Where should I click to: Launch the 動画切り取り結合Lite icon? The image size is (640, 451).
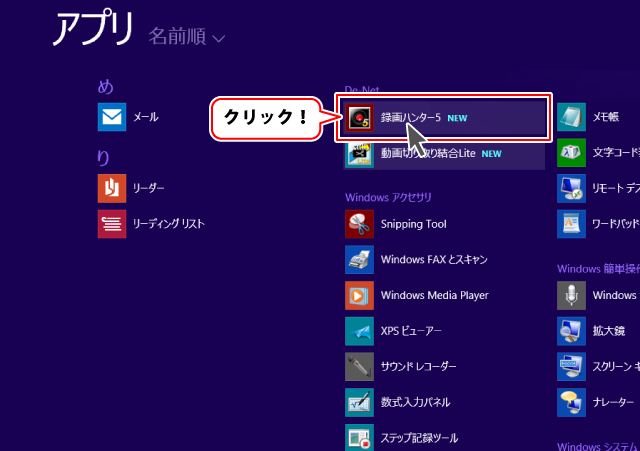tap(359, 154)
